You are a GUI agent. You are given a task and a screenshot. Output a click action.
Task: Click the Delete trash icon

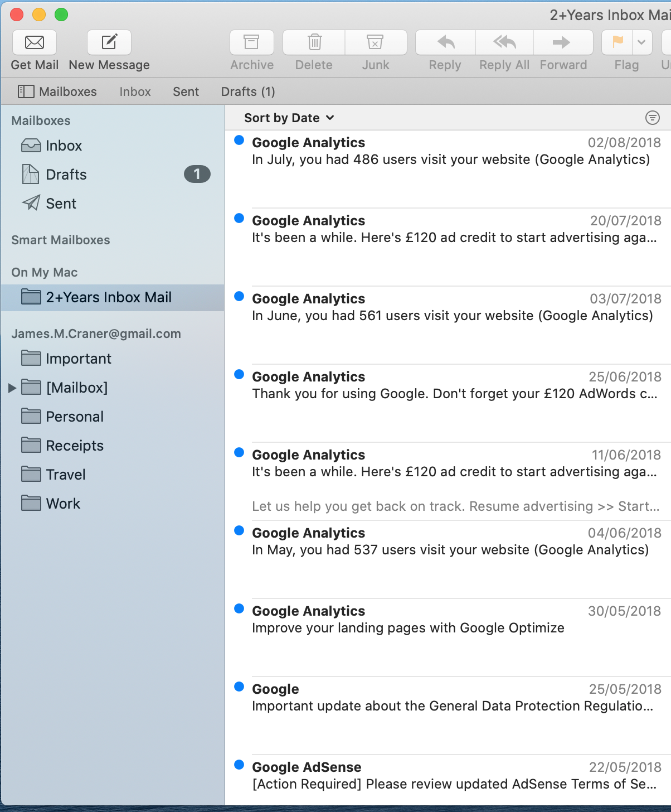click(314, 42)
